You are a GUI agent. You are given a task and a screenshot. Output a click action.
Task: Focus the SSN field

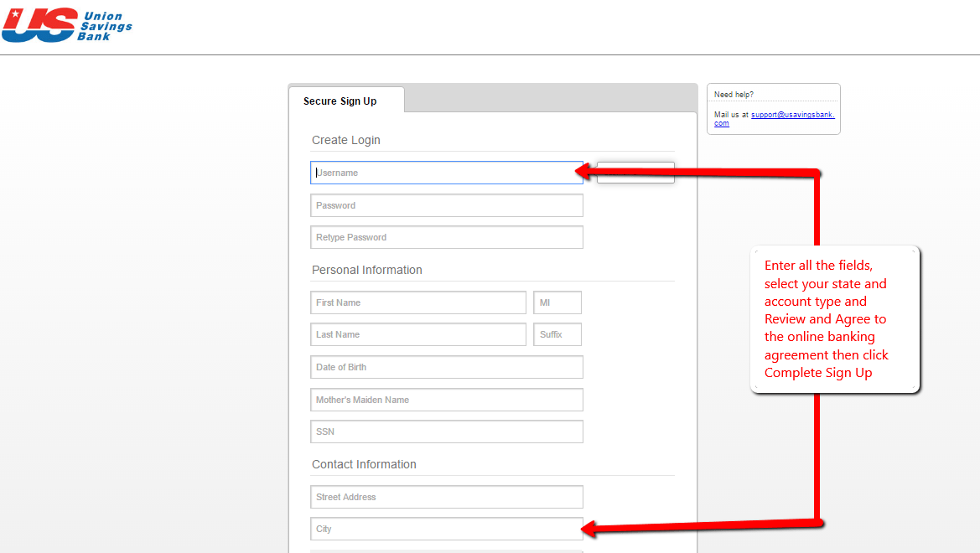click(446, 432)
